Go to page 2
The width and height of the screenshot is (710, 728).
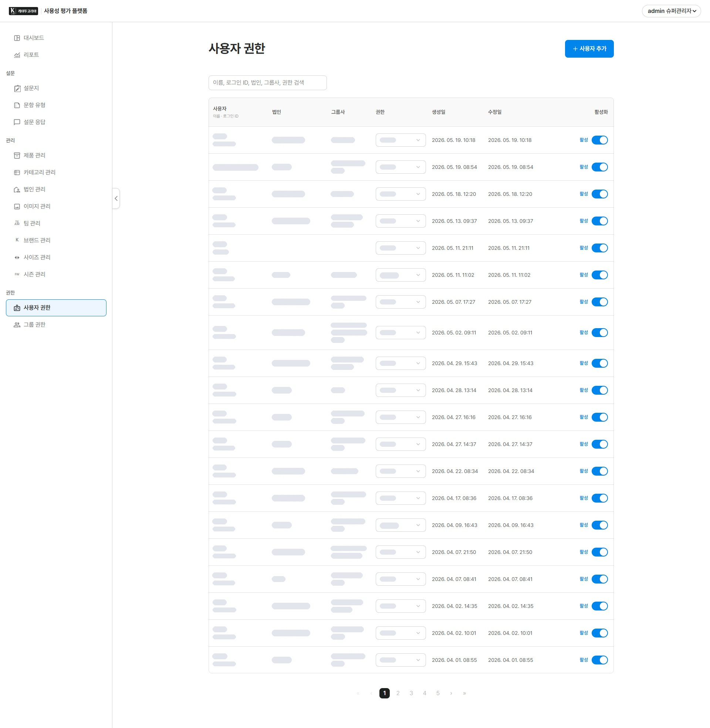(398, 693)
